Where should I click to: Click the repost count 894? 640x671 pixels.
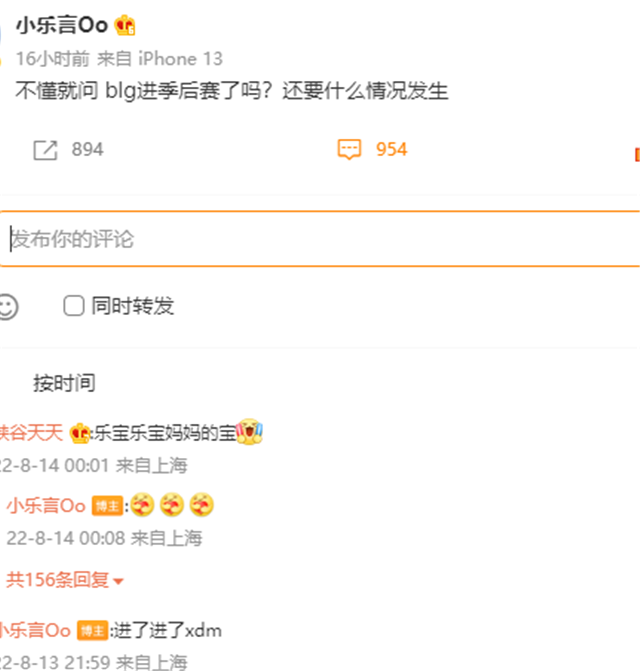[x=87, y=150]
